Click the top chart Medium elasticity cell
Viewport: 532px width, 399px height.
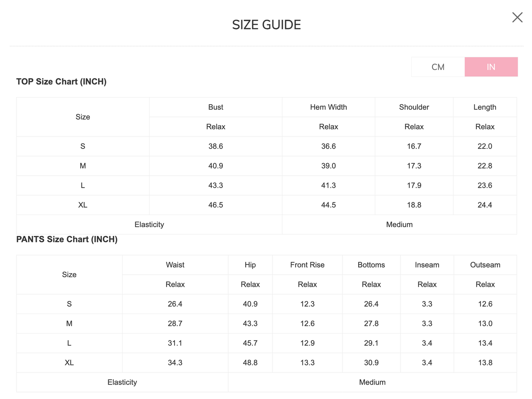point(399,225)
